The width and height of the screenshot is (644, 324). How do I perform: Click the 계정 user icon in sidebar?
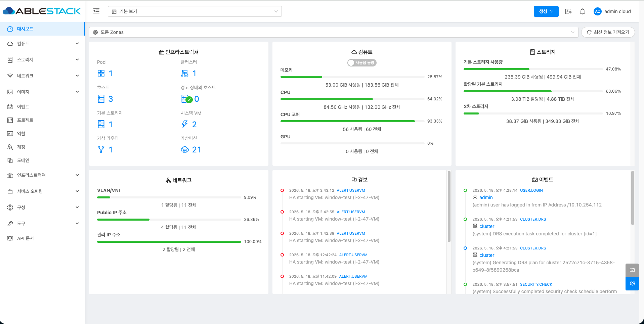(10, 147)
